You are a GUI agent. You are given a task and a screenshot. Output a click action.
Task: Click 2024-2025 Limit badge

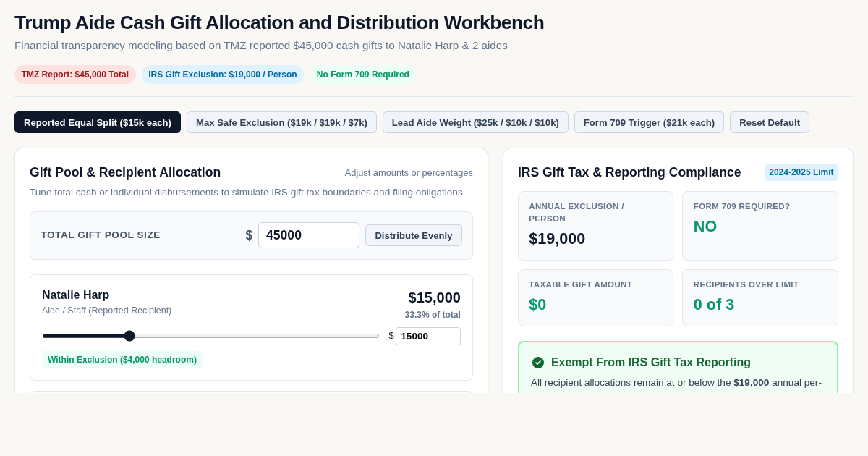801,172
